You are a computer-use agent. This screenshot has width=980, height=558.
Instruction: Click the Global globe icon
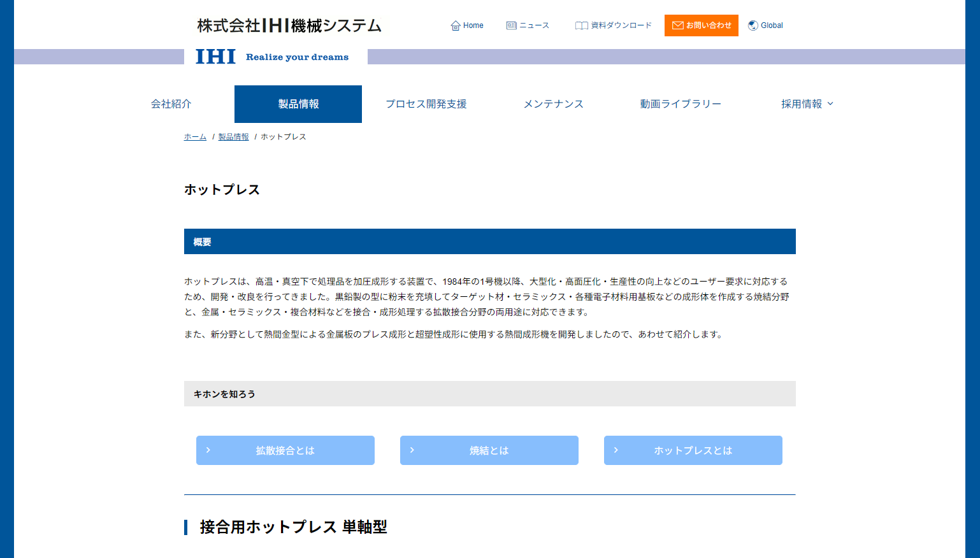pyautogui.click(x=753, y=25)
